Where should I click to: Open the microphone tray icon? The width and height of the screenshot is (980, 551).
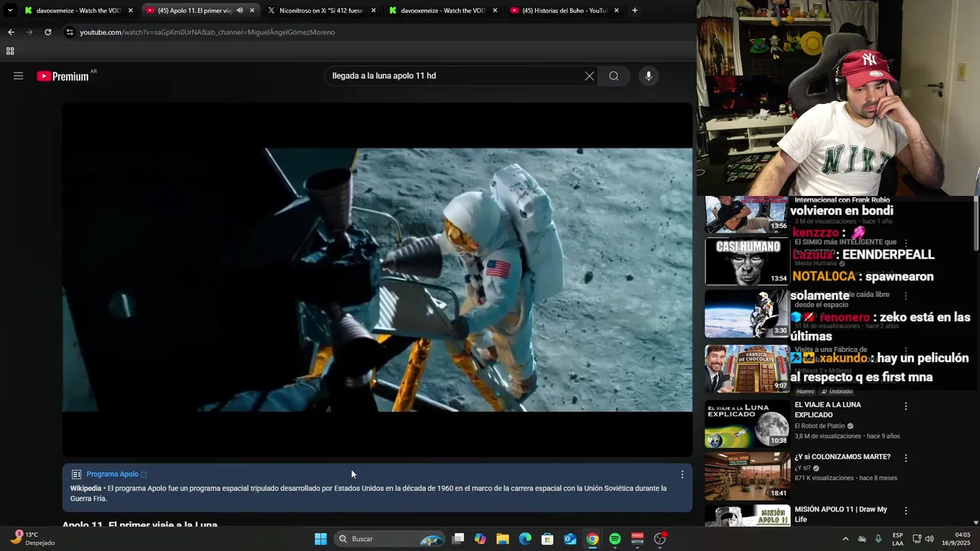click(x=878, y=539)
